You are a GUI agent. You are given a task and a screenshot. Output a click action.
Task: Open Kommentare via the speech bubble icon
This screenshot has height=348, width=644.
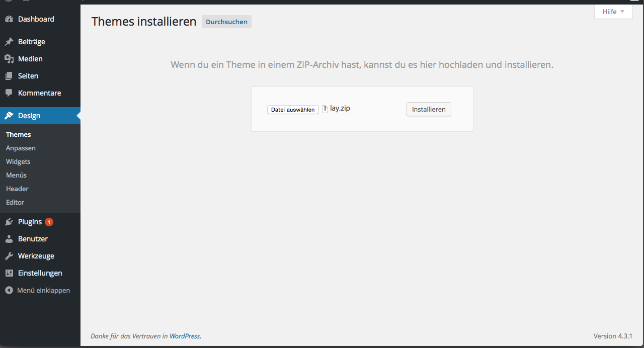tap(10, 93)
